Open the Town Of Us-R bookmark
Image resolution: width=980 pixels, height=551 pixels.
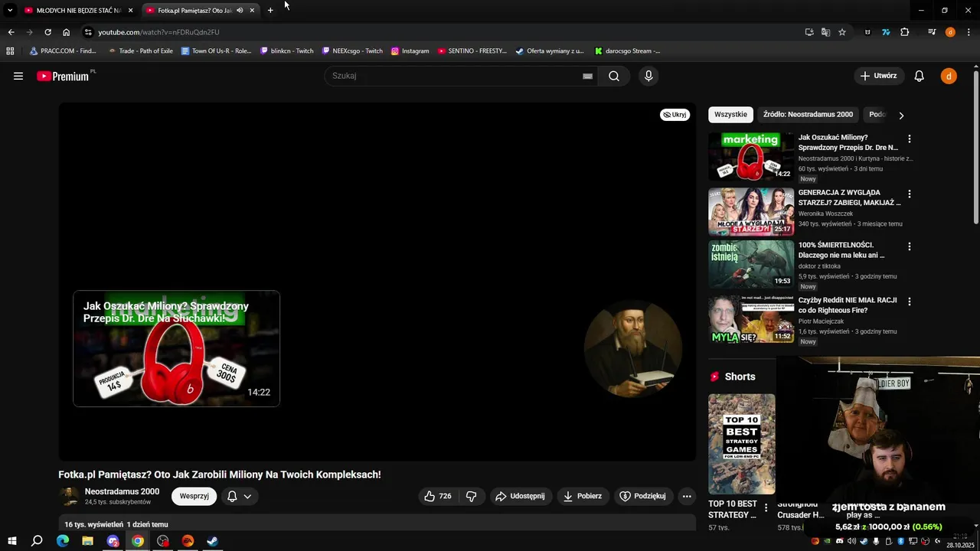[216, 51]
